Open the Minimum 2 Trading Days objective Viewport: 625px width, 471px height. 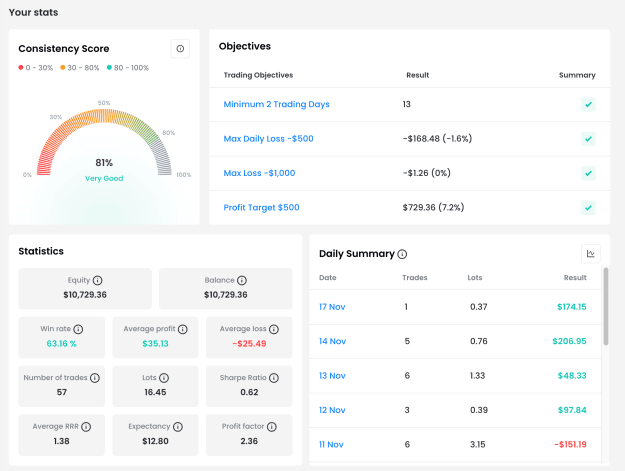click(x=276, y=104)
